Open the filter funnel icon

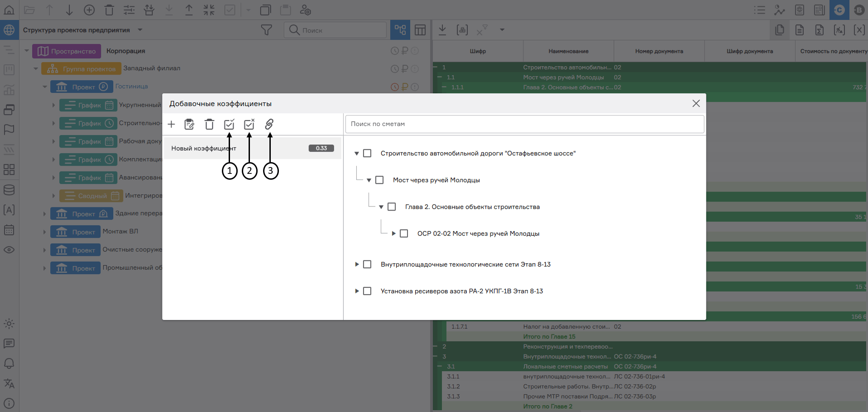coord(267,30)
